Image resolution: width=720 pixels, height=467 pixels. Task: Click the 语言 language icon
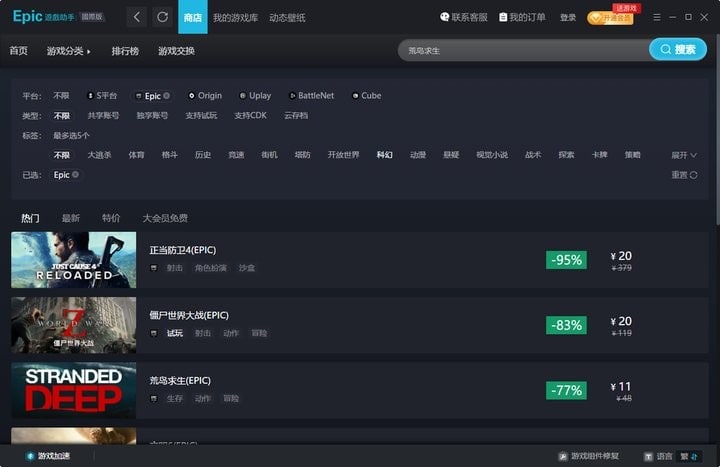point(648,456)
